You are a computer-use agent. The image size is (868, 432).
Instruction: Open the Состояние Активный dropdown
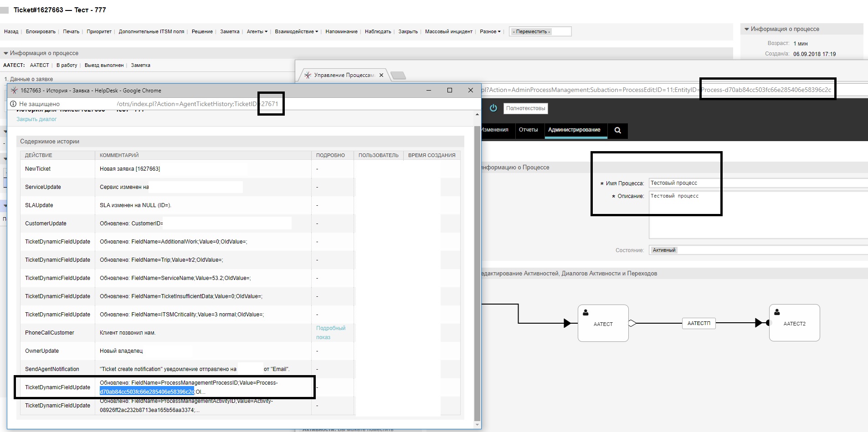[758, 250]
